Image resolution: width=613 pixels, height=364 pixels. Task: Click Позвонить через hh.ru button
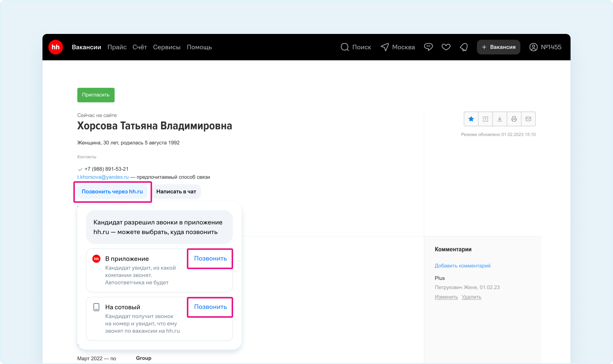pos(112,192)
